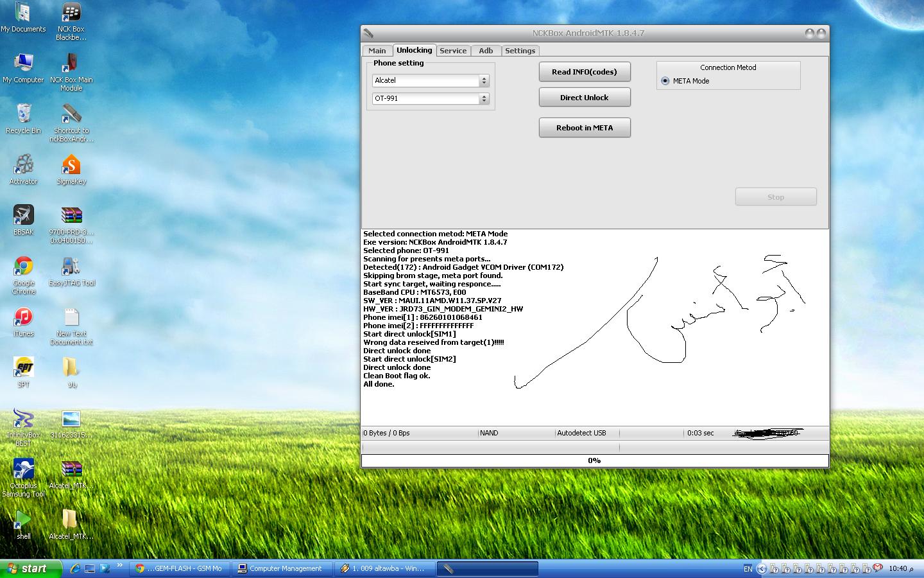Switch to the Main tab
The image size is (924, 578).
377,51
